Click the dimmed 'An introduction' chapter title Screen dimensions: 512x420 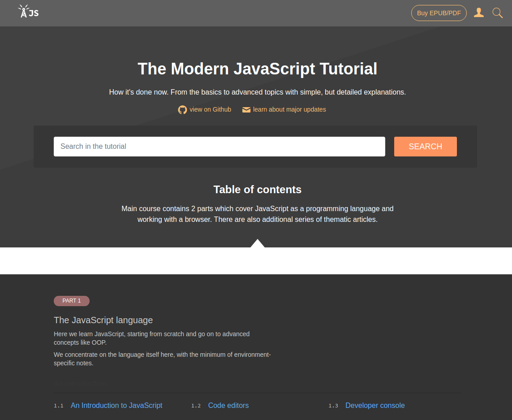click(81, 383)
